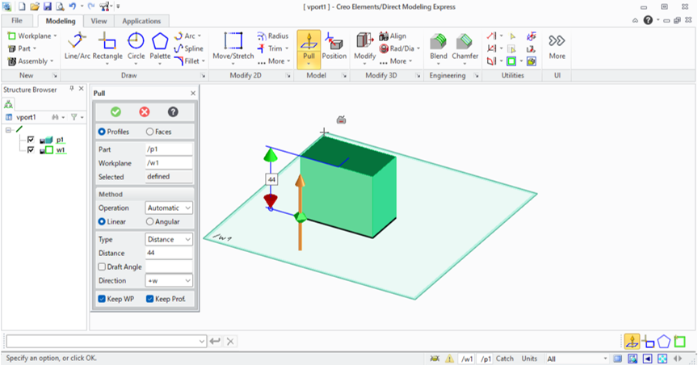The image size is (698, 365).
Task: Open file from quick access toolbar
Action: tap(35, 6)
